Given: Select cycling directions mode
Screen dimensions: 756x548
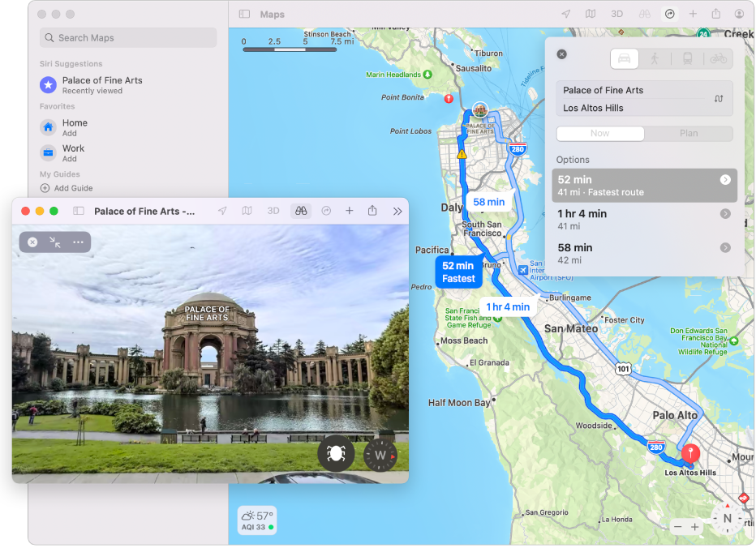Looking at the screenshot, I should pos(718,58).
